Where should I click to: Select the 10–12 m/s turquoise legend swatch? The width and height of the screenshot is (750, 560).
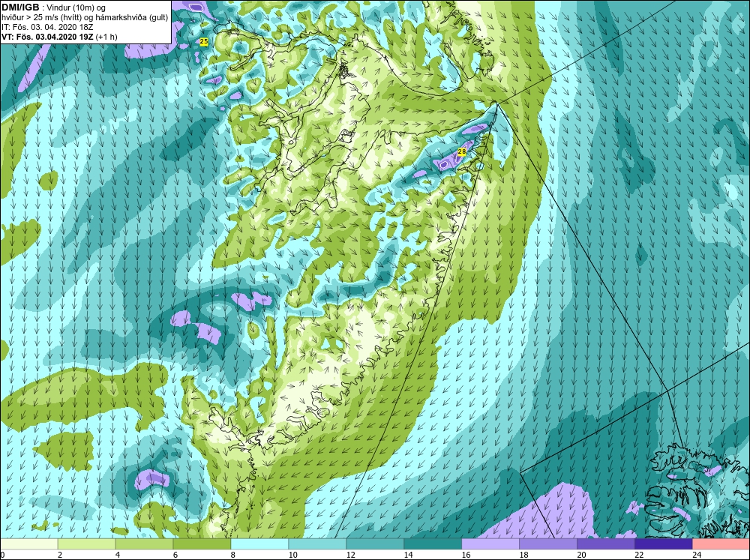[x=317, y=544]
